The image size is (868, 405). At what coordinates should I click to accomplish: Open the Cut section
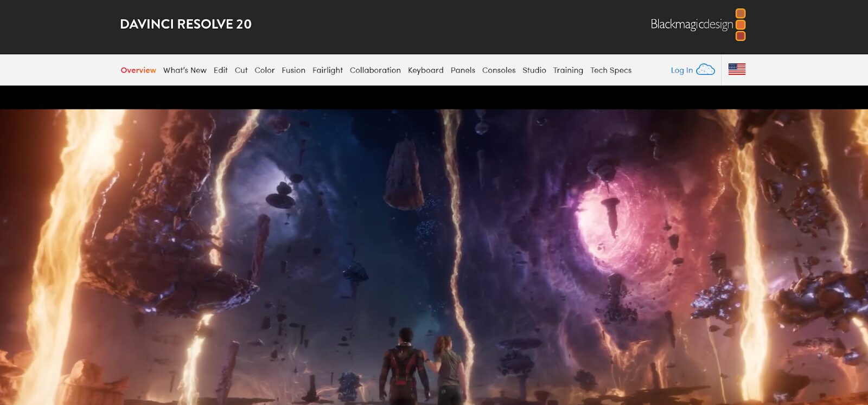coord(241,70)
